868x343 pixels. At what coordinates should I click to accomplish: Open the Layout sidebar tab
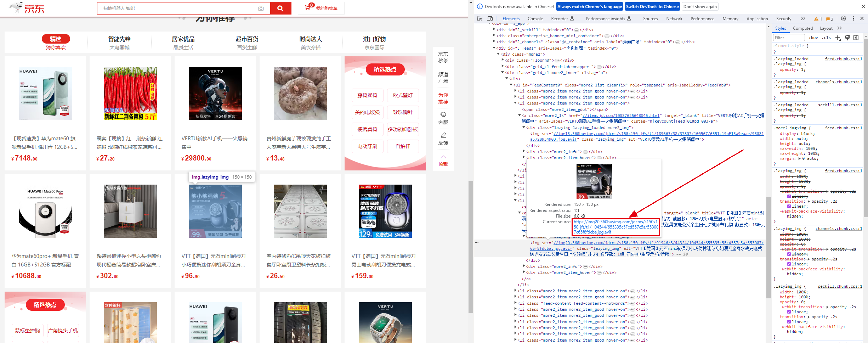tap(826, 28)
